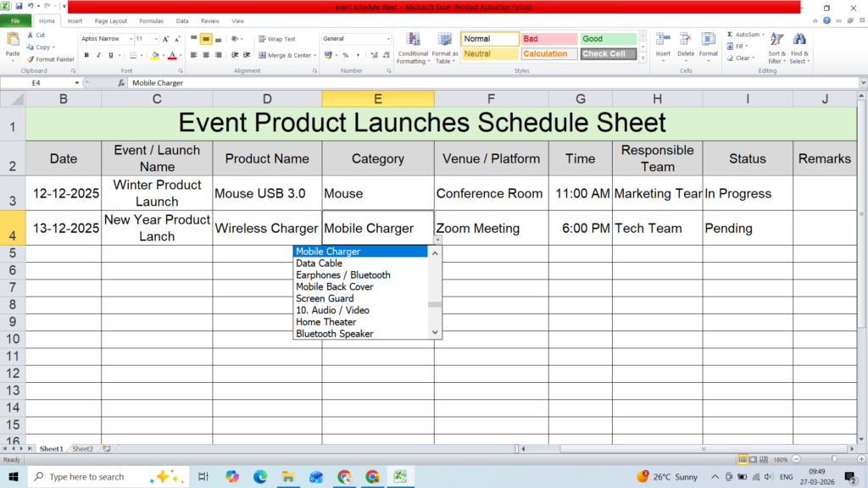
Task: Open the Name Box dropdown for E4
Action: pos(77,83)
